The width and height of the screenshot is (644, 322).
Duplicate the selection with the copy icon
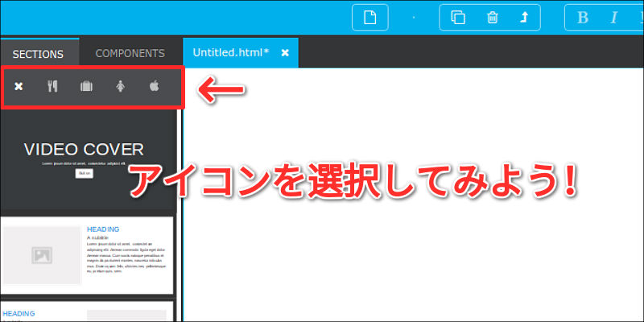coord(458,18)
